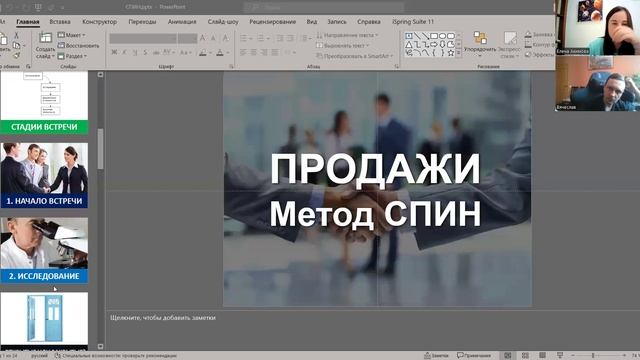640x360 pixels.
Task: Align text right in paragraph group
Action: click(264, 52)
